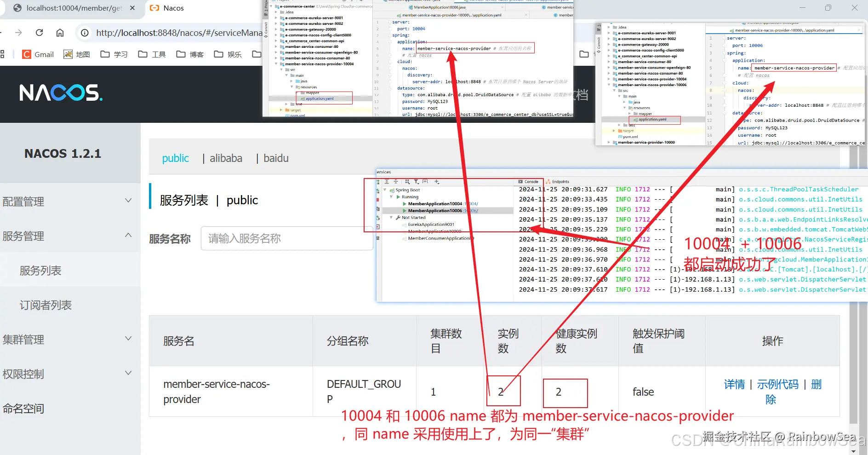Select member-service-provider-10000 in project tree
The image size is (868, 455).
646,143
